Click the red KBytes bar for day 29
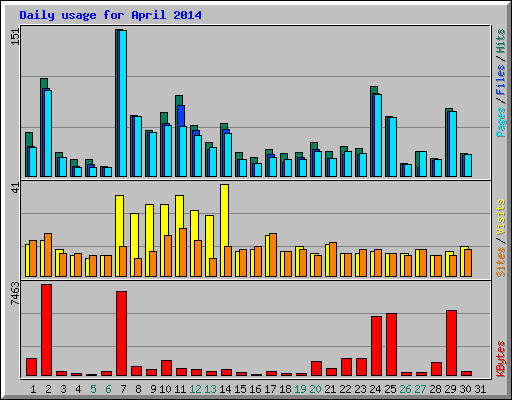The height and width of the screenshot is (400, 512). (x=452, y=343)
